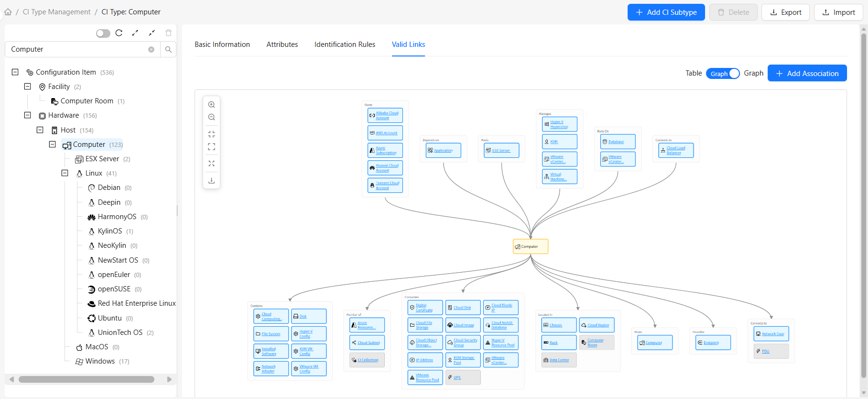This screenshot has width=868, height=399.
Task: Click the inward-corners icon in graph toolbar
Action: point(211,134)
